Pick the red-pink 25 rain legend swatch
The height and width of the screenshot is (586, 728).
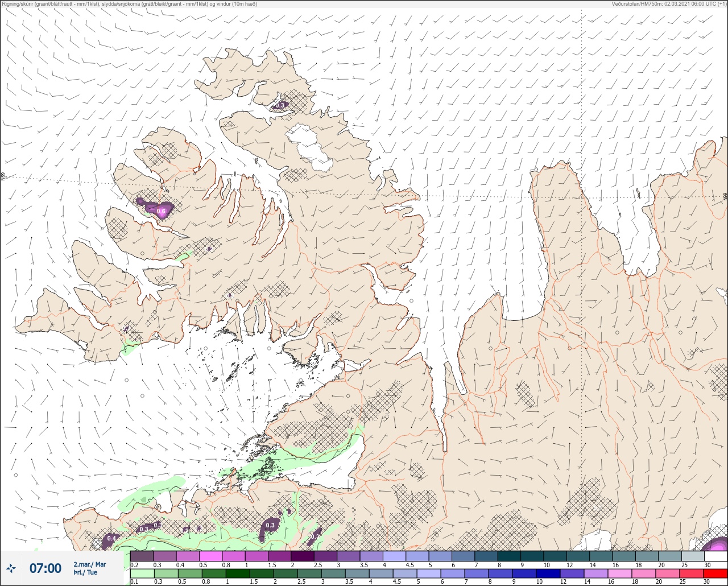693,573
